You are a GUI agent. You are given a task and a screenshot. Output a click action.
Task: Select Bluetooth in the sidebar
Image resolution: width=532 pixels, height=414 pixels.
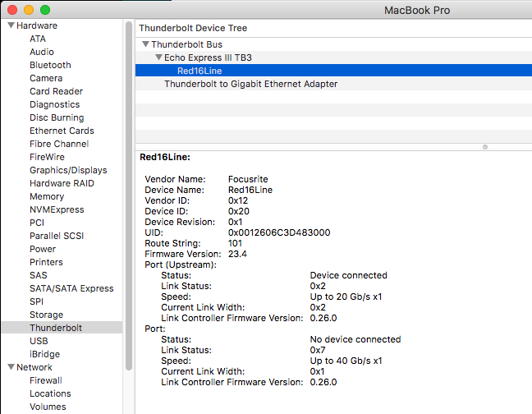pyautogui.click(x=50, y=65)
